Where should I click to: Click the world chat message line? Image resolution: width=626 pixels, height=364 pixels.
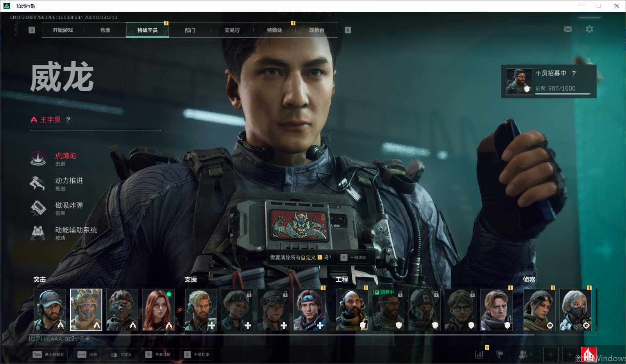point(59,339)
